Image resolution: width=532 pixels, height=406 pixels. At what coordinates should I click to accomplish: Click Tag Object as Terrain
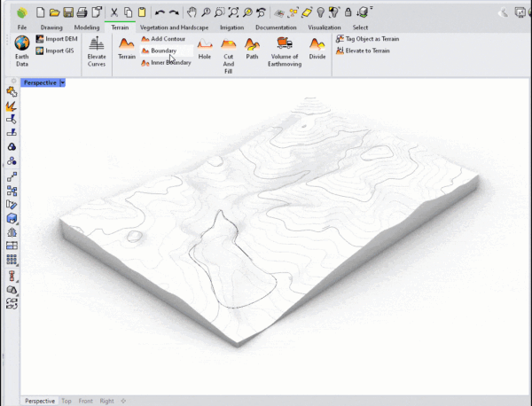click(x=367, y=39)
